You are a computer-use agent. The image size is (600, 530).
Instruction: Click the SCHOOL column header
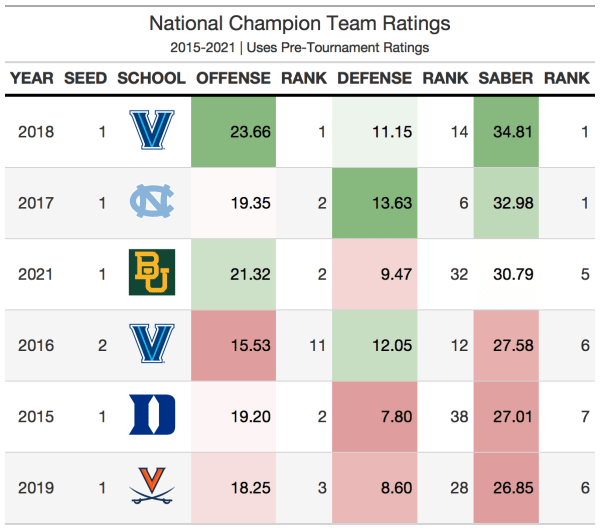151,78
